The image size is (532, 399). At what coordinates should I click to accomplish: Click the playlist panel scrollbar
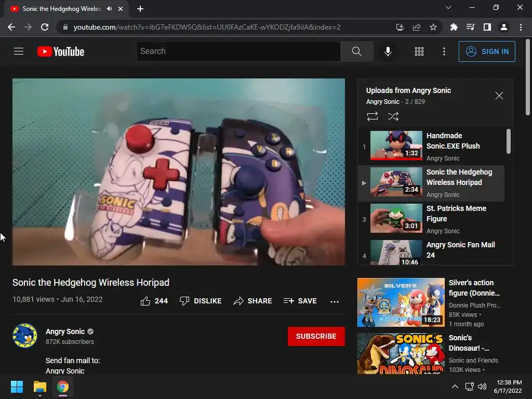tap(508, 141)
